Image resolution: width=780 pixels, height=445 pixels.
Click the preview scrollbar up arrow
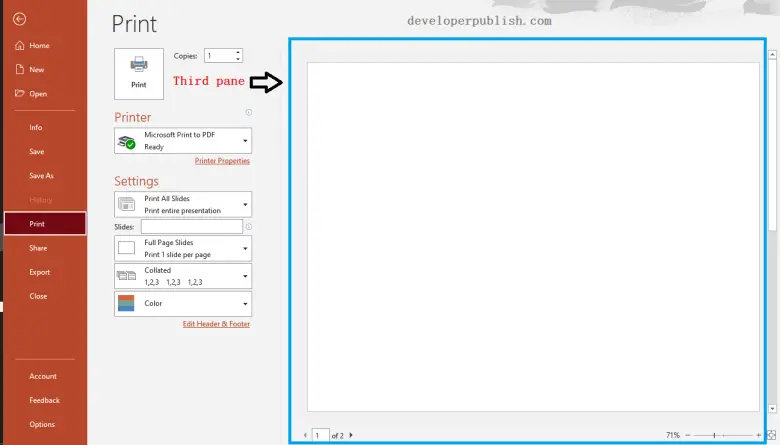click(773, 54)
